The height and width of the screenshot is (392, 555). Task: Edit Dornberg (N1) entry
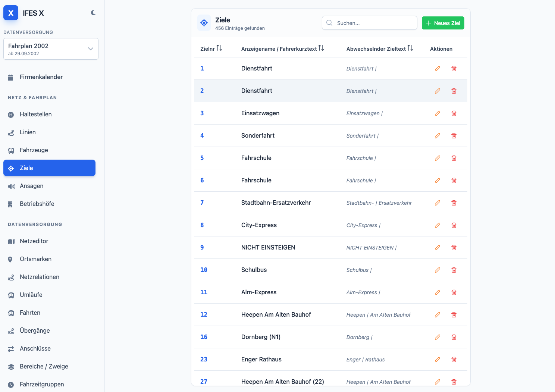click(x=438, y=337)
